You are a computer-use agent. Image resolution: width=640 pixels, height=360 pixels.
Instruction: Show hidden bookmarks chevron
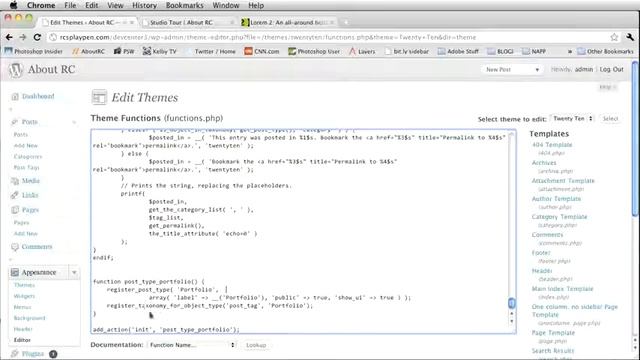(x=570, y=51)
